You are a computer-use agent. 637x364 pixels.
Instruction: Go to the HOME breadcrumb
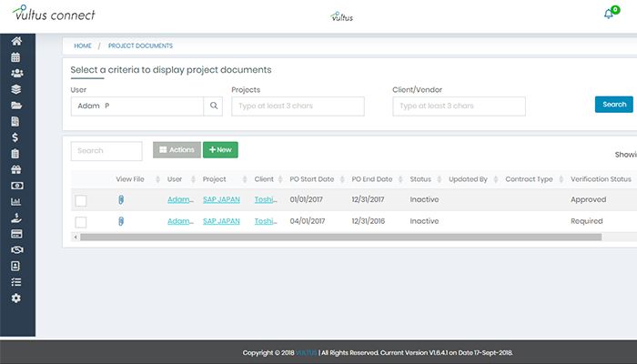pyautogui.click(x=83, y=45)
